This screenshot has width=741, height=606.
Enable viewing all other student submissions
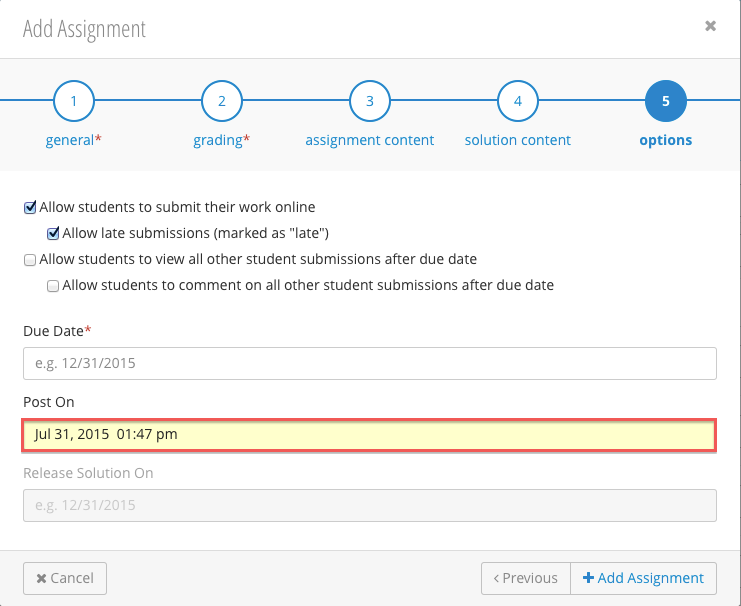pos(30,260)
